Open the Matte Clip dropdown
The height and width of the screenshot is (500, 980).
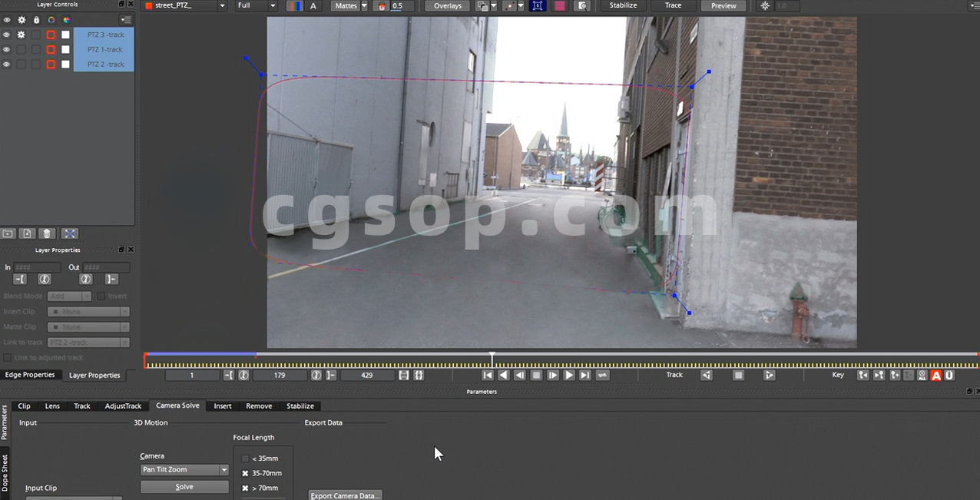[x=88, y=327]
